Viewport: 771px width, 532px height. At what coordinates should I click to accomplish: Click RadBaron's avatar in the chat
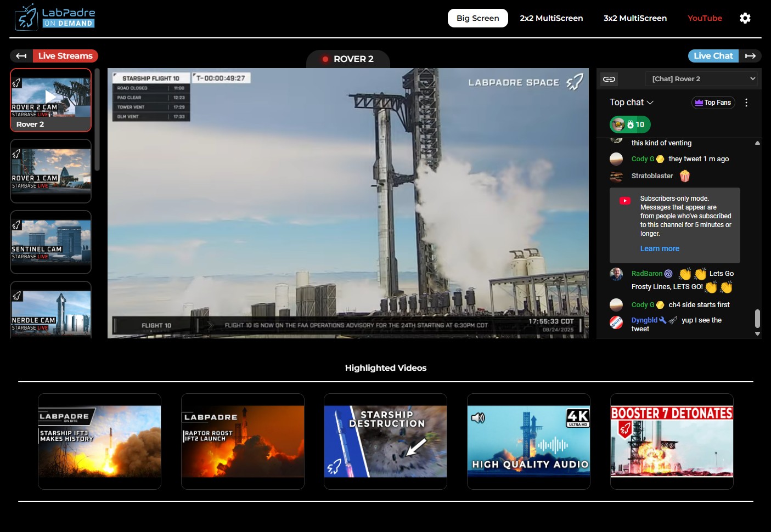click(616, 274)
